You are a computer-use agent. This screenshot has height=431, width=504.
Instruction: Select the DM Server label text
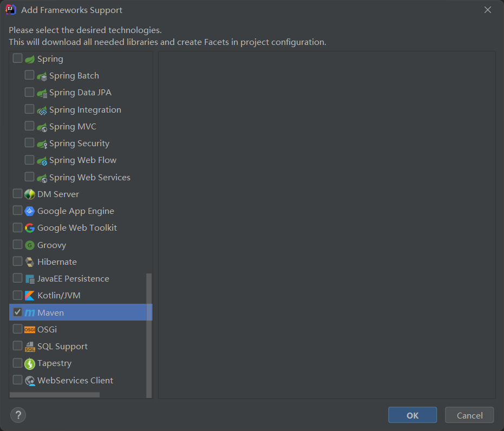(x=58, y=194)
